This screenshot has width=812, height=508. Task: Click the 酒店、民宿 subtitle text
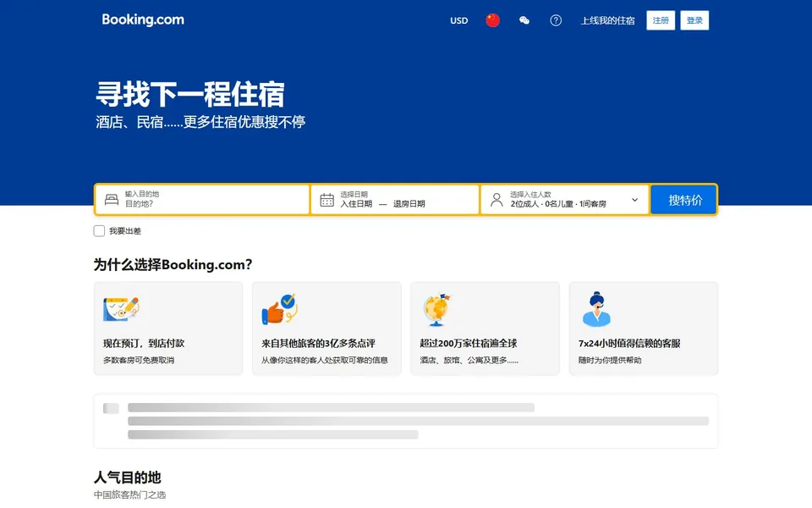(200, 122)
